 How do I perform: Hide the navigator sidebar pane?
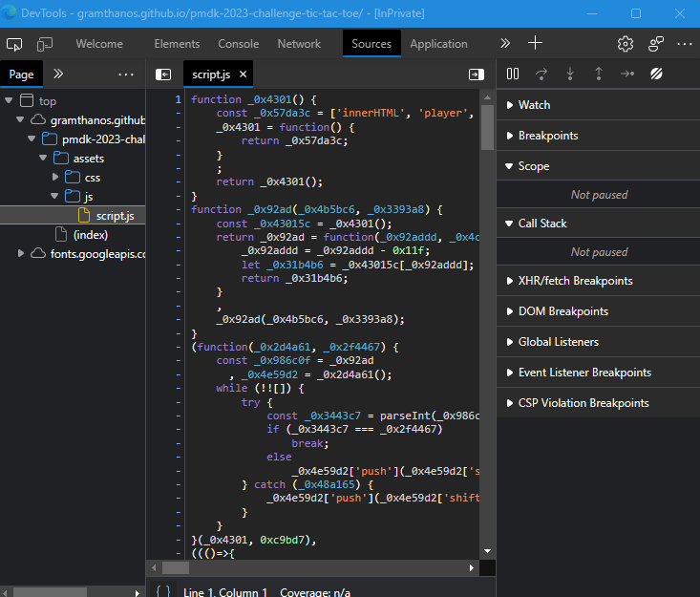click(x=163, y=75)
